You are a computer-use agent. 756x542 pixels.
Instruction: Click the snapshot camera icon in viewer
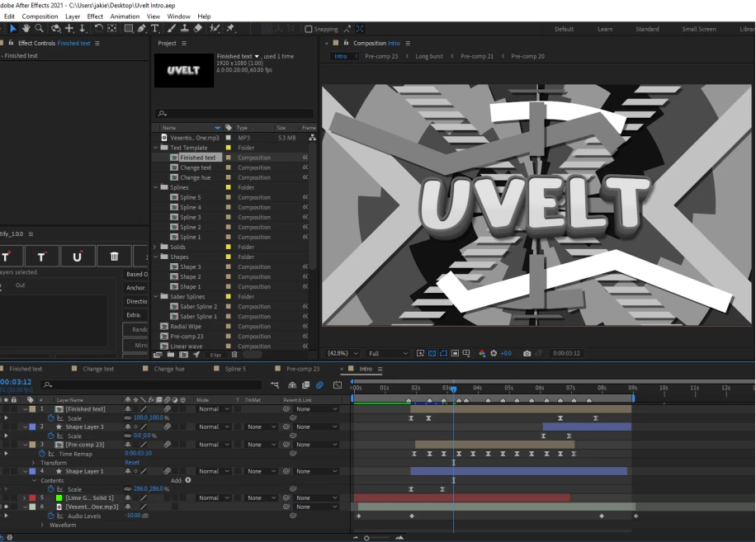click(527, 354)
